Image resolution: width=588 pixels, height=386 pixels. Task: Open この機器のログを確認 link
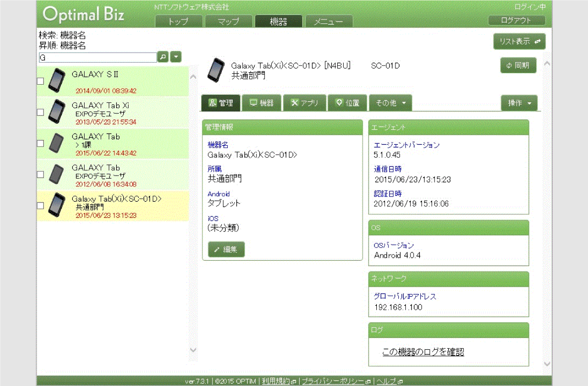click(x=423, y=352)
